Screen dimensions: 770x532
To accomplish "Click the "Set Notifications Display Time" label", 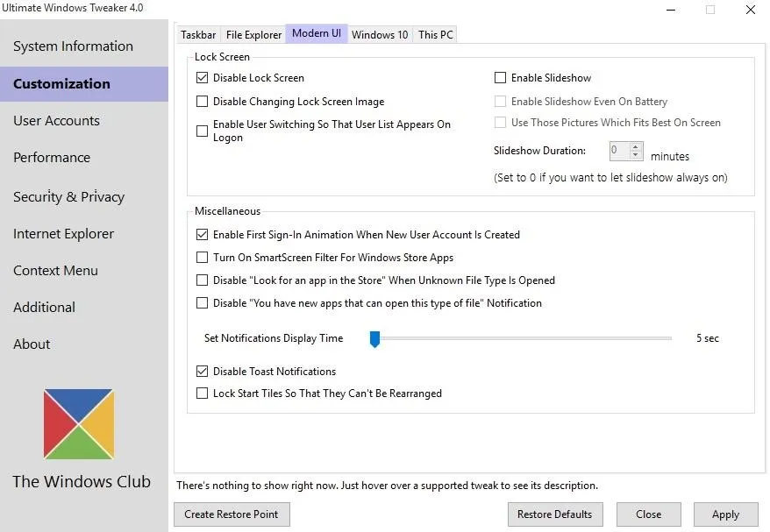I will (x=274, y=338).
